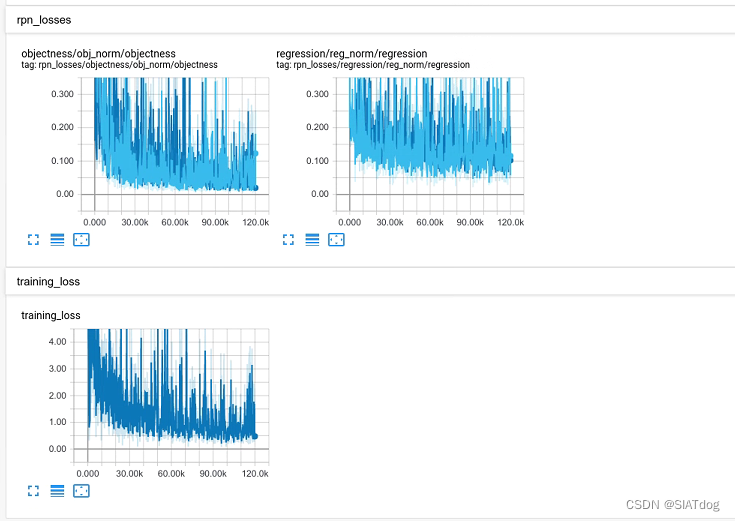Toggle y-axis log scale on training_loss chart
735x521 pixels.
click(x=57, y=491)
